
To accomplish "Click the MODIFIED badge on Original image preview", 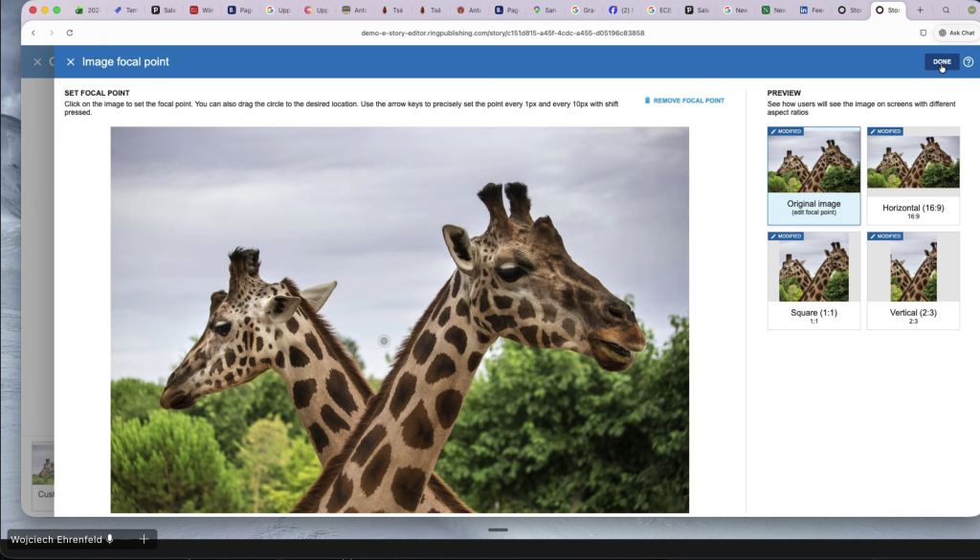I will point(787,131).
